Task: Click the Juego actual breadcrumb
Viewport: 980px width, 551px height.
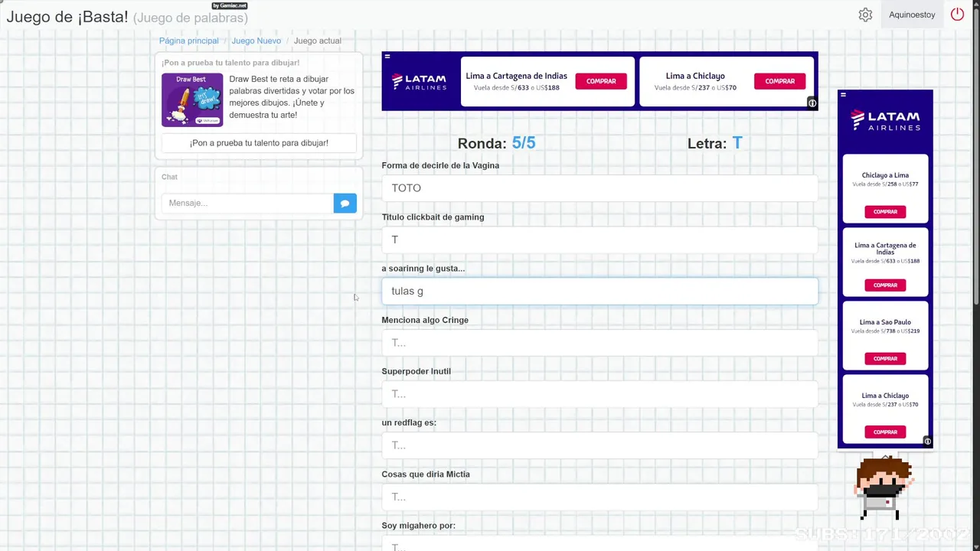Action: 318,41
